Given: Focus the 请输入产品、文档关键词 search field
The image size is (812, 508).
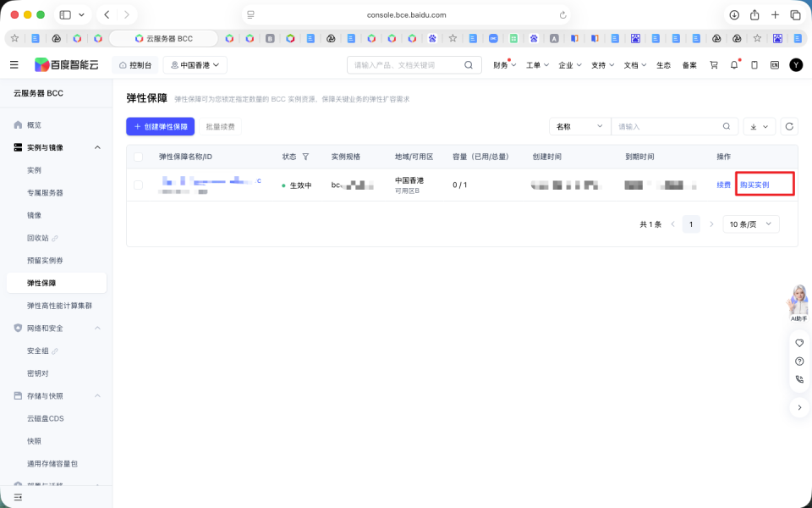Looking at the screenshot, I should [414, 65].
